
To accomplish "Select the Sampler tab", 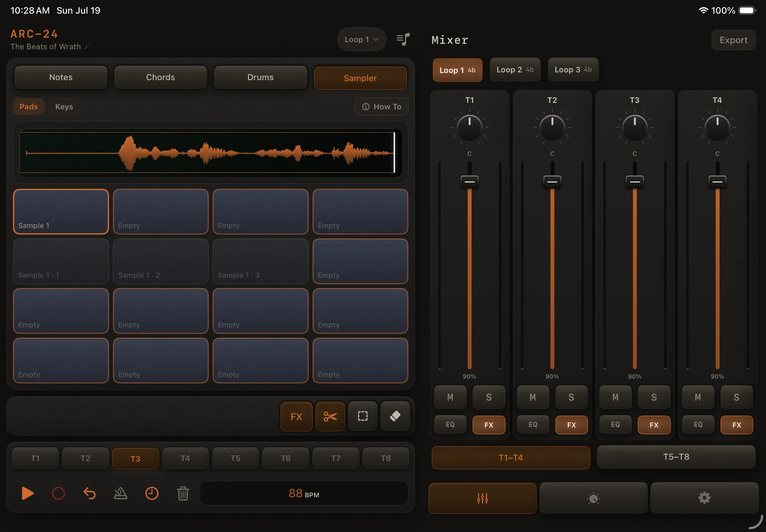I will (360, 78).
